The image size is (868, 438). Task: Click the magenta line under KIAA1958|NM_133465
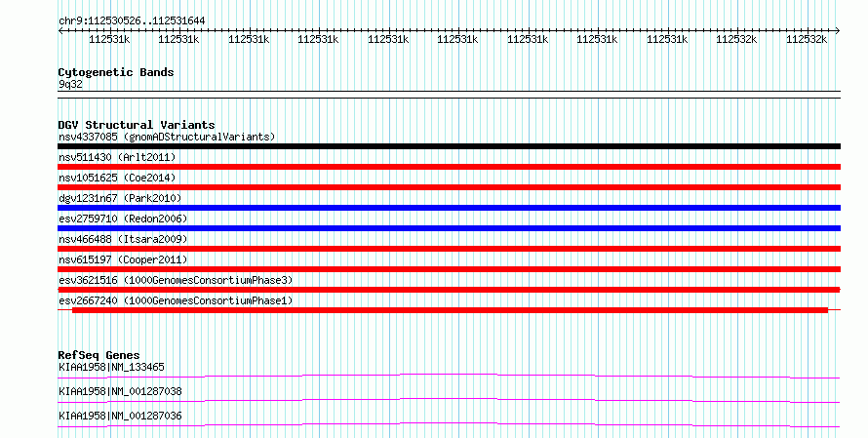click(x=449, y=377)
